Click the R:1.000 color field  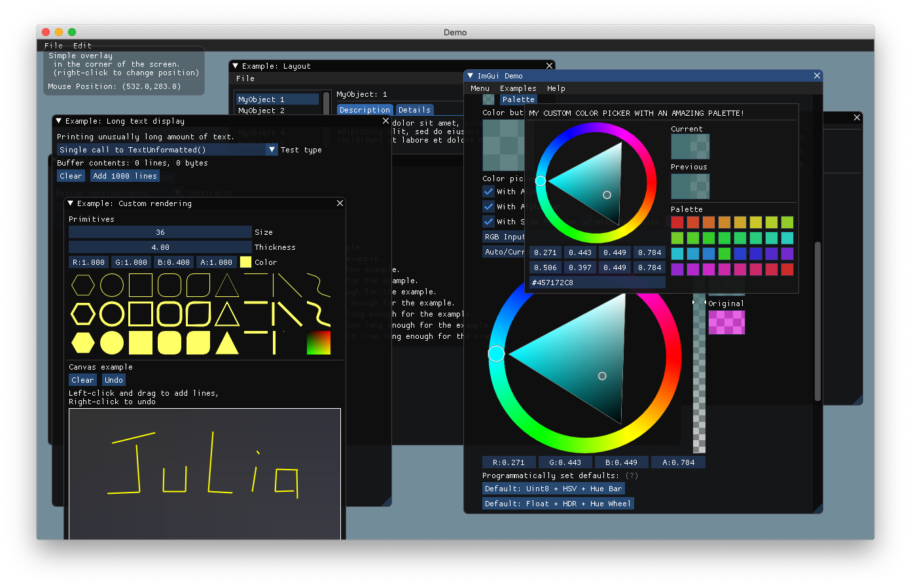coord(88,262)
